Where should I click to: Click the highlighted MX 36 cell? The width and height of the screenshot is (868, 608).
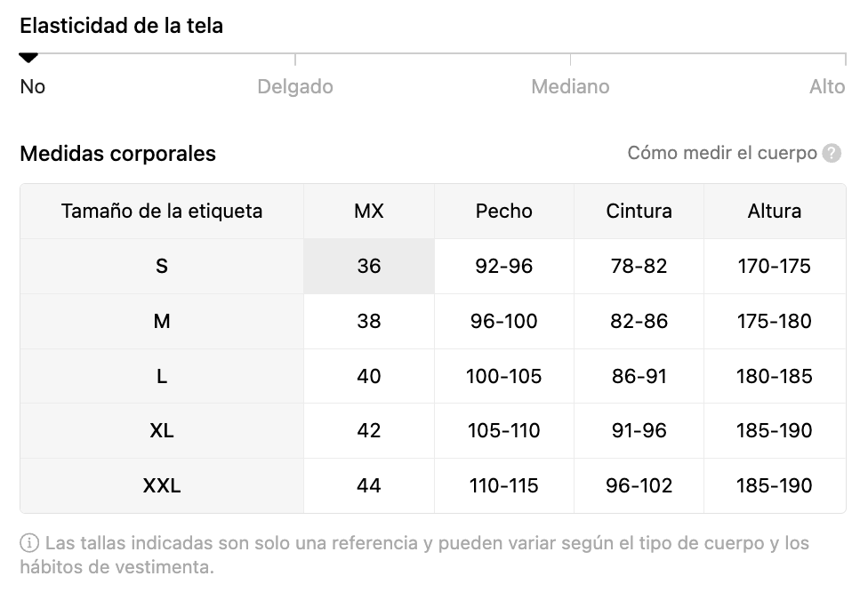369,266
